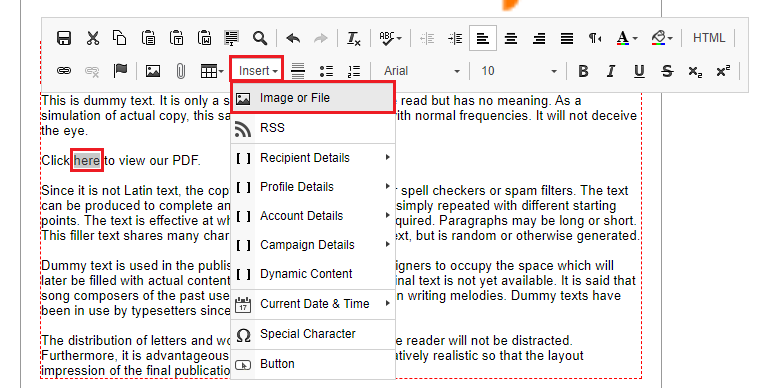The image size is (759, 388).
Task: Click the highlighted word "here"
Action: 87,160
